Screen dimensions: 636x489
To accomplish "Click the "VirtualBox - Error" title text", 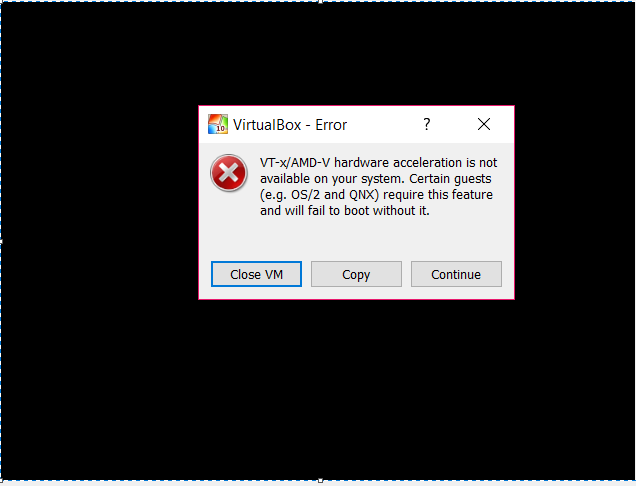I will click(x=290, y=125).
